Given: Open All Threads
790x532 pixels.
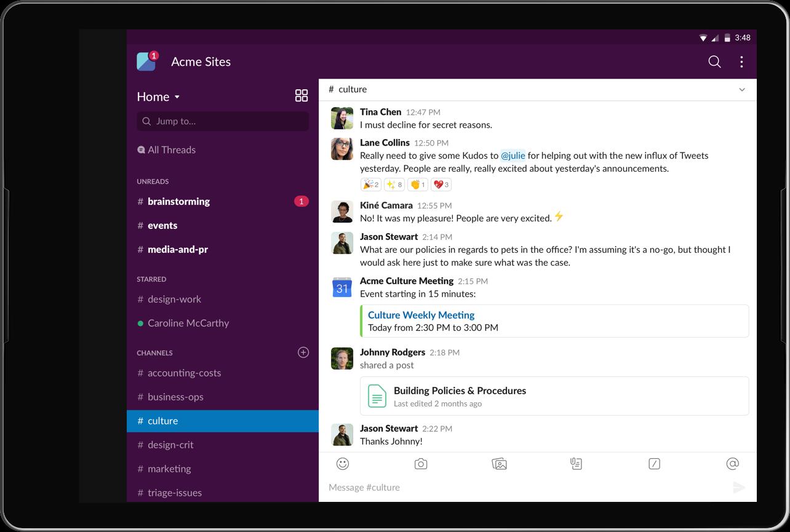Looking at the screenshot, I should (166, 149).
